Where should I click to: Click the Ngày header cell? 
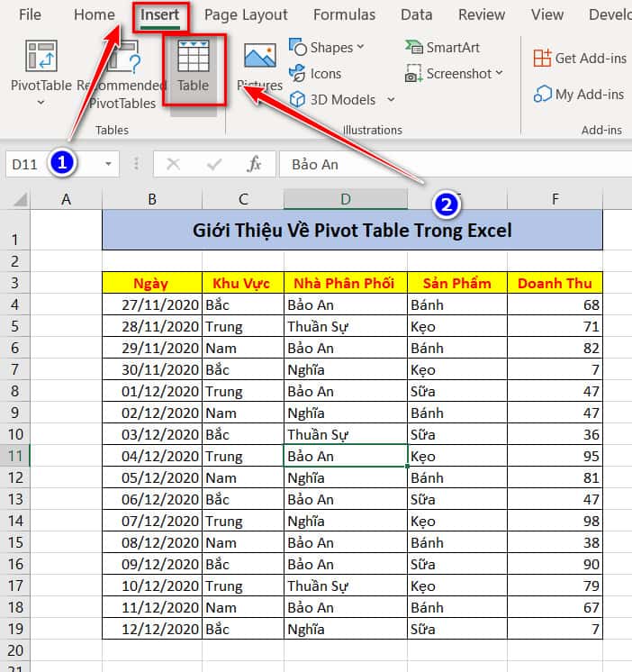click(152, 283)
